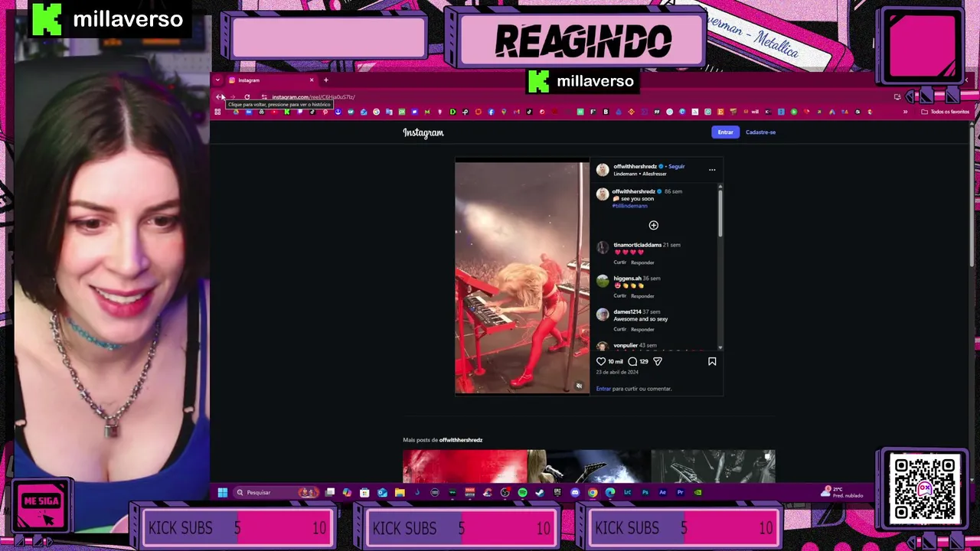
Task: Open a new browser tab with plus
Action: tap(325, 80)
